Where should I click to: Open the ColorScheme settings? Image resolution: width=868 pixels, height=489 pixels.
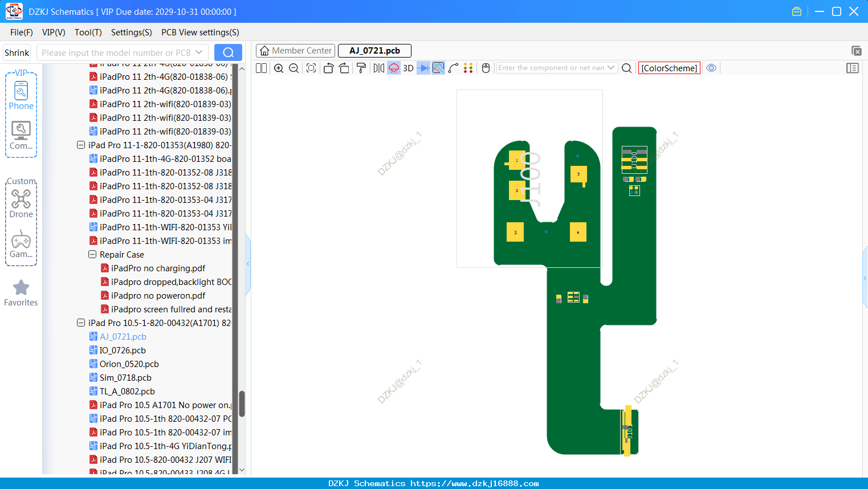[669, 68]
